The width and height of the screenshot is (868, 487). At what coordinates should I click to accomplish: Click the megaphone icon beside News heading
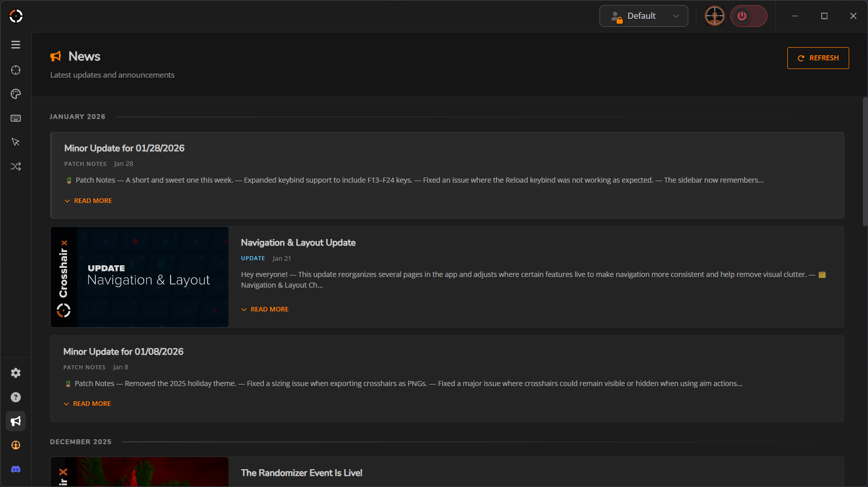coord(56,56)
